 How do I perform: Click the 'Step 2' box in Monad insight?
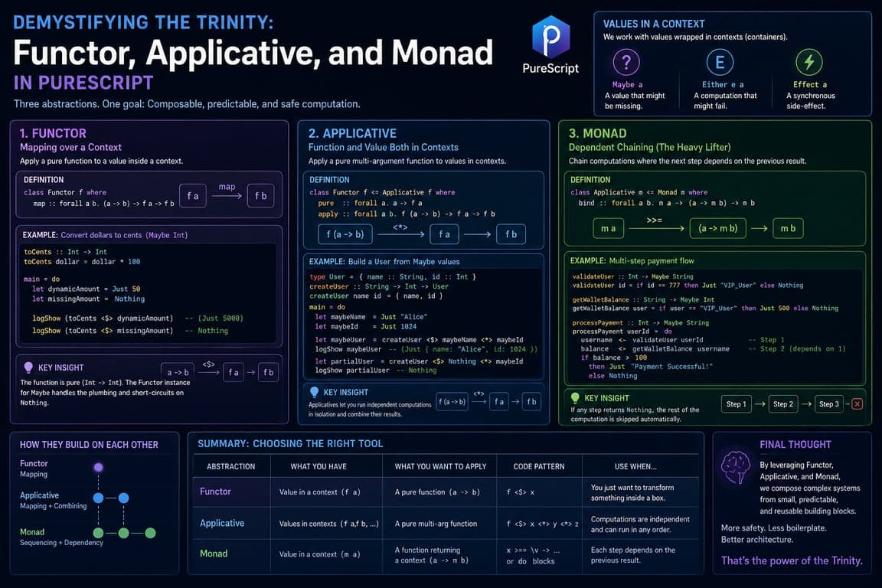tap(783, 404)
